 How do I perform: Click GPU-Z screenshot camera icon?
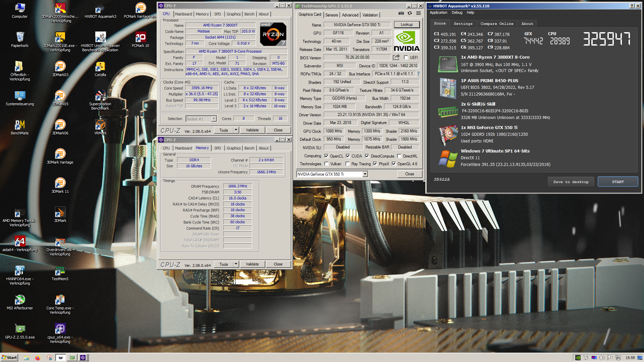tap(401, 13)
